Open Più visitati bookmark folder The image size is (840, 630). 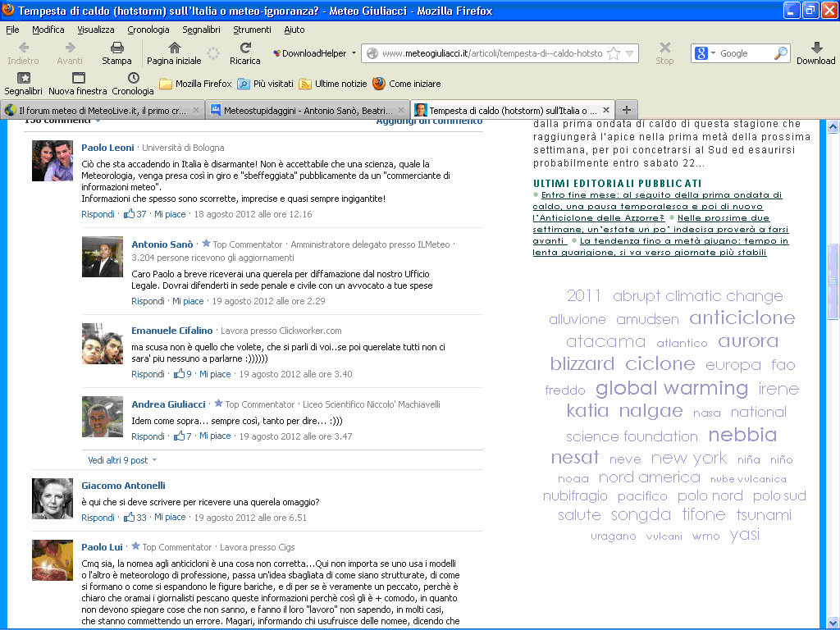(265, 84)
